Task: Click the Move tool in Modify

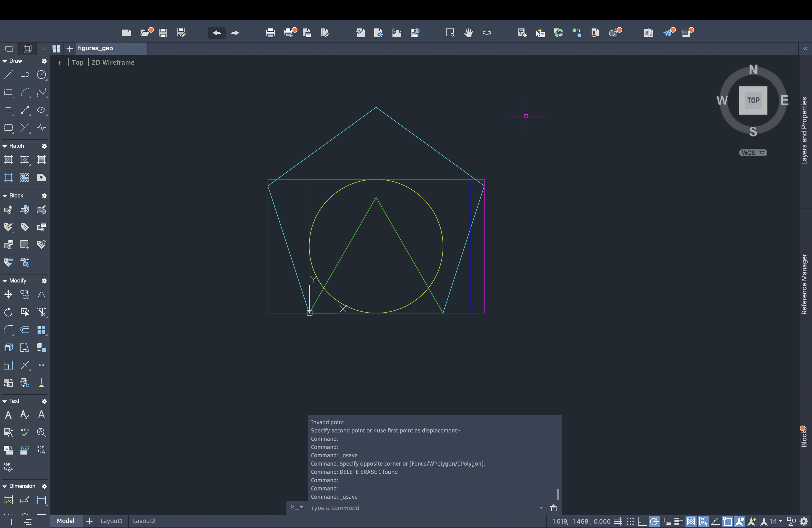Action: (x=8, y=294)
